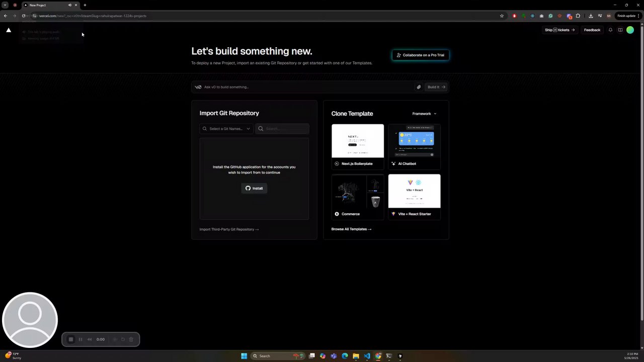Mute the New Project tab audio
The image size is (644, 362).
point(69,5)
